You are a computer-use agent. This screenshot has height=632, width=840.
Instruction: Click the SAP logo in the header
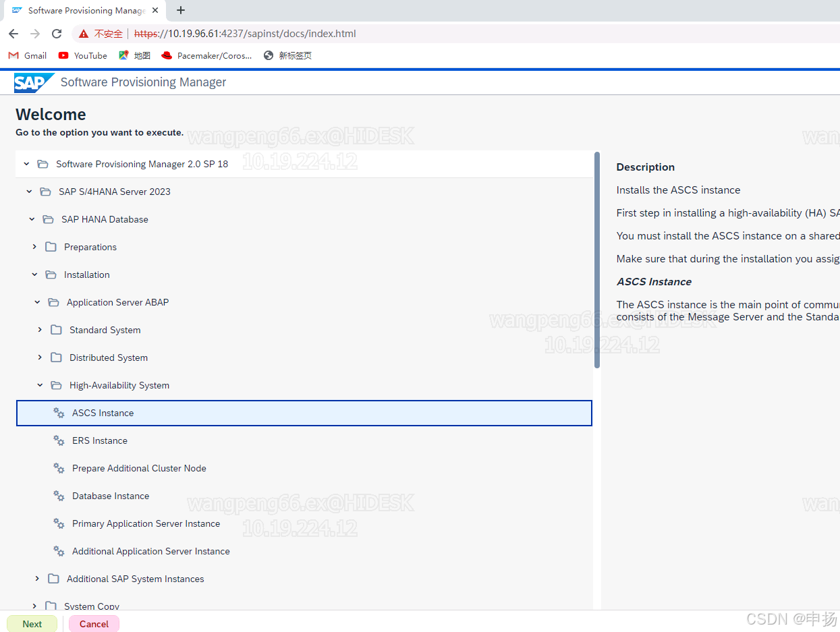tap(34, 82)
